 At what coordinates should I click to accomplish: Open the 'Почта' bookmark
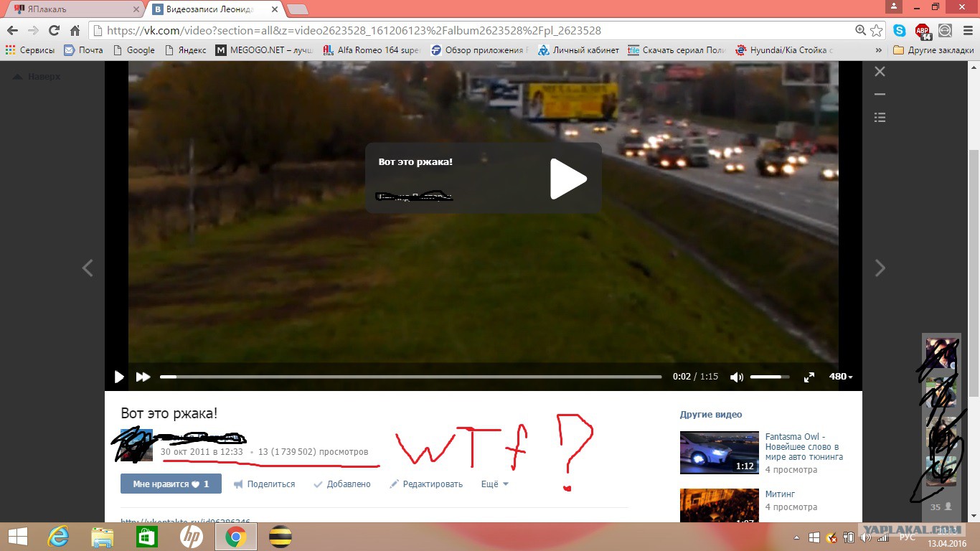click(x=83, y=50)
